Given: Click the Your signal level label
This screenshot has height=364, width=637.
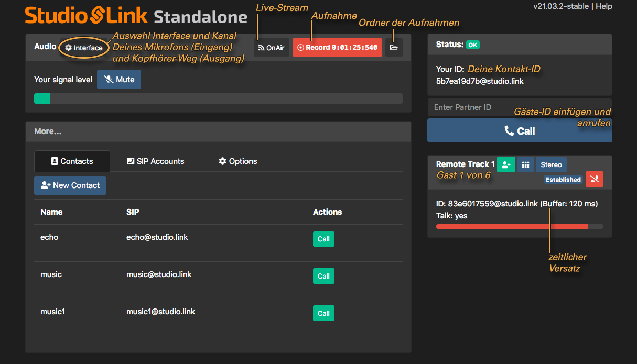Looking at the screenshot, I should coord(63,80).
